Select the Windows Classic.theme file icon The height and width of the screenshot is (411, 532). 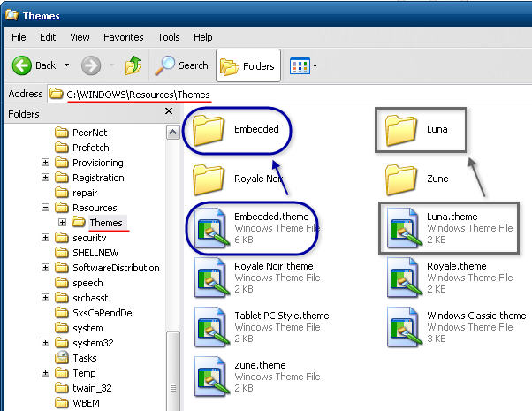point(404,328)
